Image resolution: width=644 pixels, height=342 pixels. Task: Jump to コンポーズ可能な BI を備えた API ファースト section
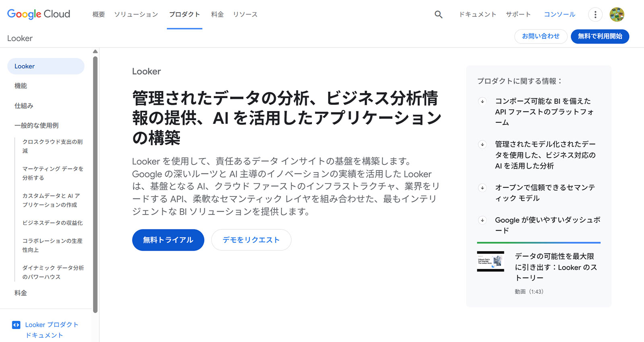[x=545, y=112]
